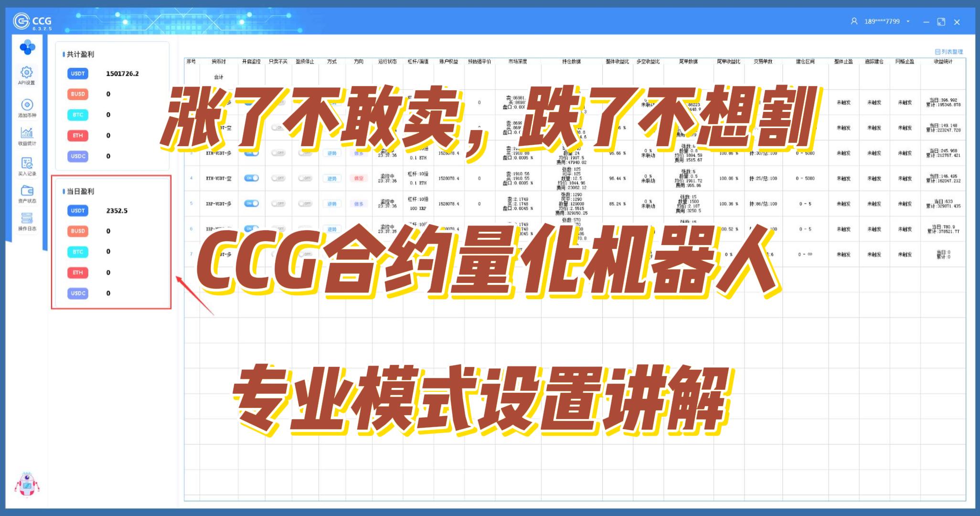Toggle 开启监控 for ETH-USDT-空 row
Image resolution: width=980 pixels, height=516 pixels.
251,178
